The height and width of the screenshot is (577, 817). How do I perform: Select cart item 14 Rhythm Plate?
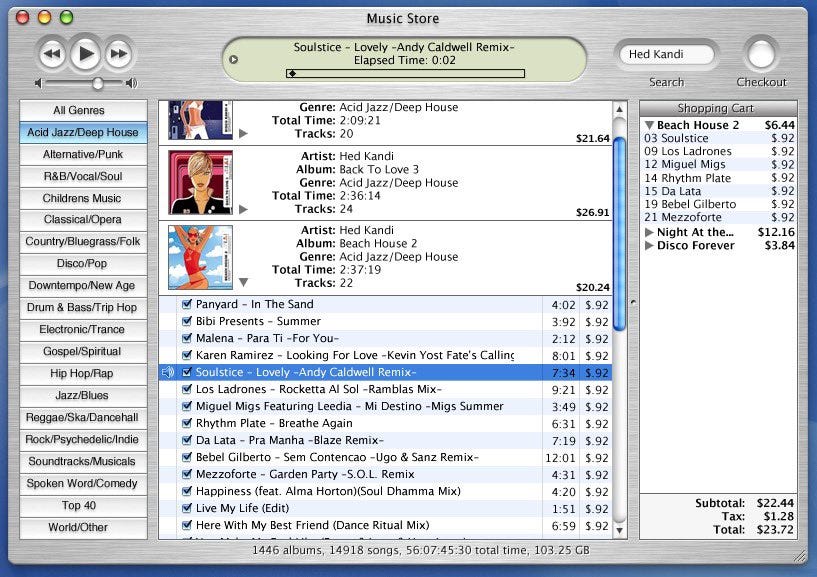[x=719, y=178]
